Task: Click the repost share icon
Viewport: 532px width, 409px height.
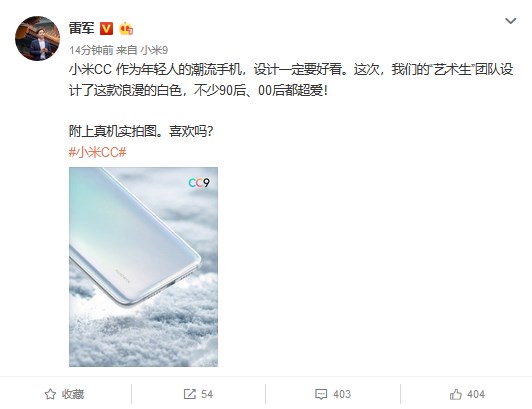Action: click(190, 394)
